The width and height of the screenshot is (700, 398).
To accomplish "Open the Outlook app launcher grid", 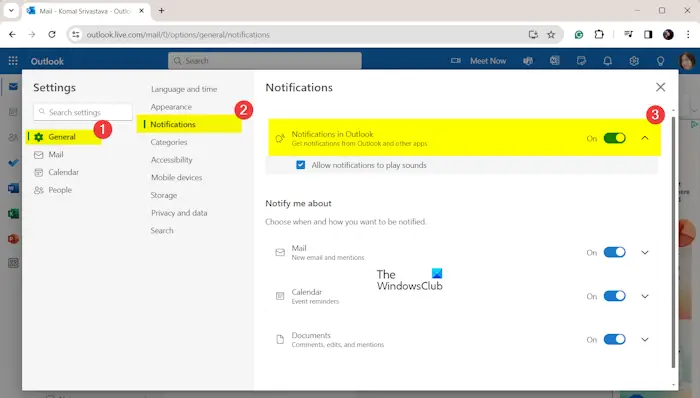I will tap(13, 61).
